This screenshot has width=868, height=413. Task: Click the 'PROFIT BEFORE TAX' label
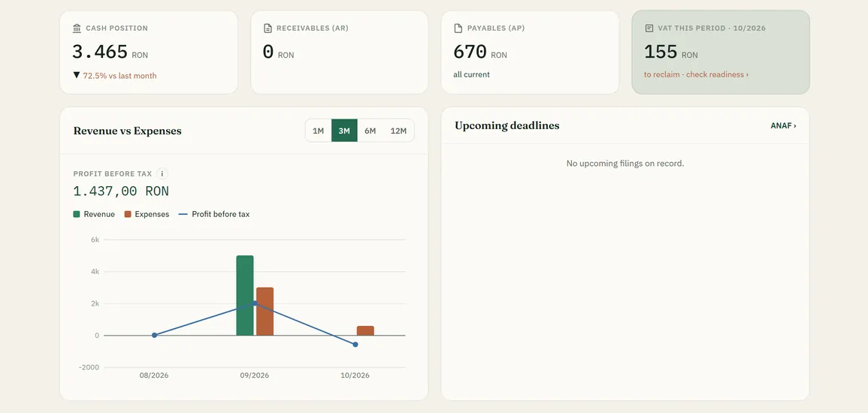(x=113, y=173)
